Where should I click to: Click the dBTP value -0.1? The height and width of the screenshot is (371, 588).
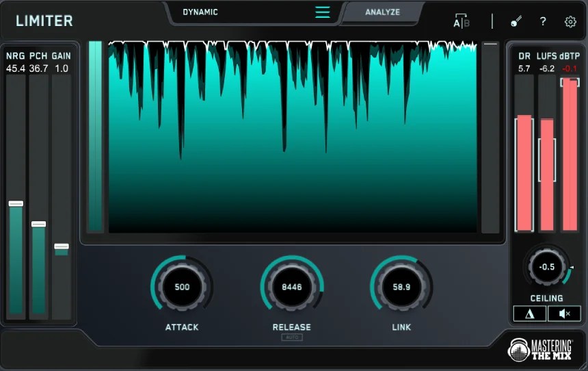tap(570, 68)
